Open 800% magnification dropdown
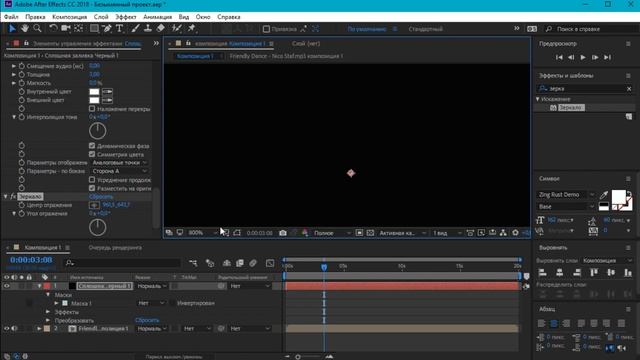The image size is (640, 360). 202,233
